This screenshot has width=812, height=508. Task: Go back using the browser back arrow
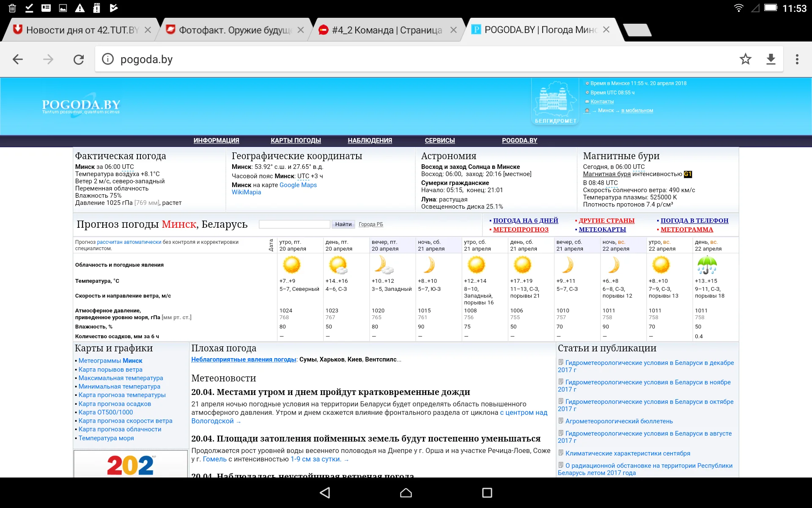coord(18,59)
